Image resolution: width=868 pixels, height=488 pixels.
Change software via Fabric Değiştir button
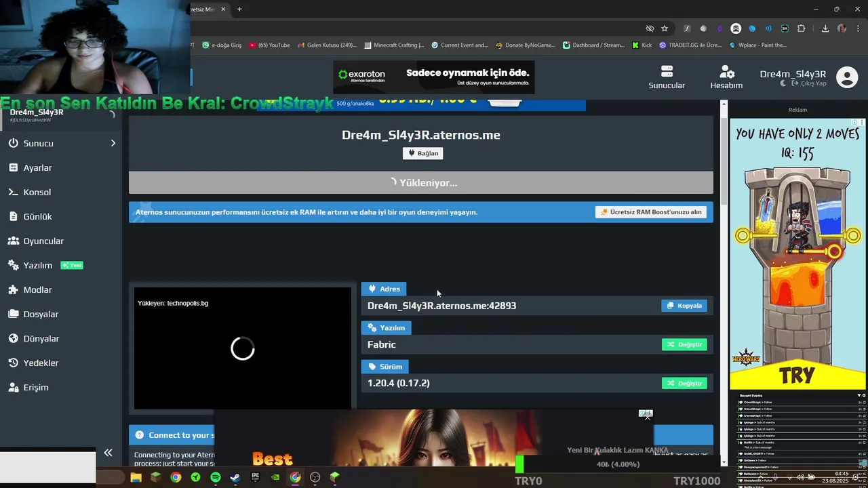pyautogui.click(x=684, y=344)
